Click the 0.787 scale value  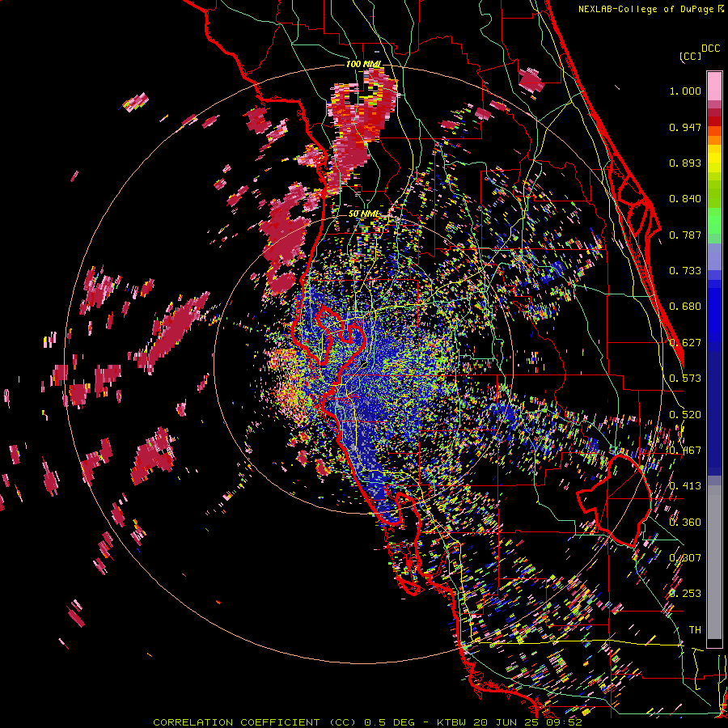(685, 235)
